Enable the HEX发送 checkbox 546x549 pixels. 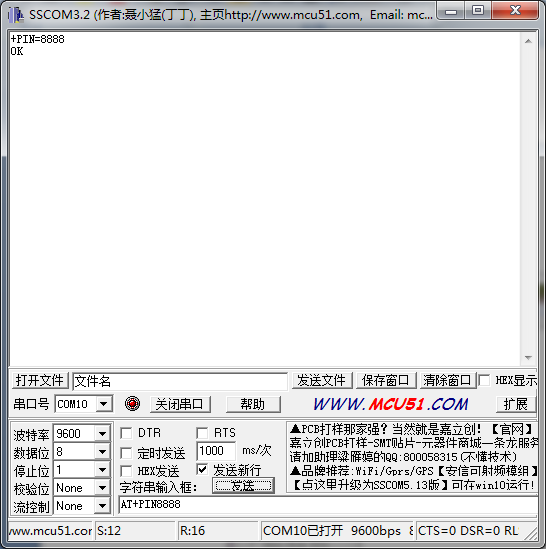pos(126,471)
